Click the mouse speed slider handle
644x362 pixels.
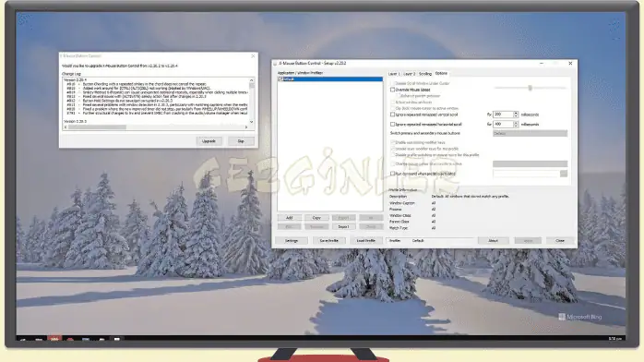[x=531, y=88]
